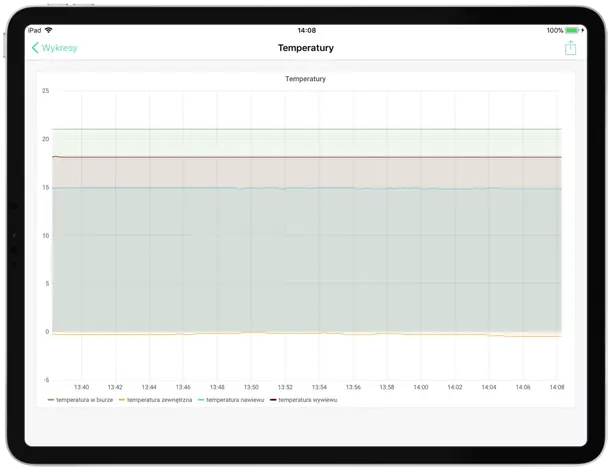Image resolution: width=612 pixels, height=471 pixels.
Task: Tap the 14:08 clock in status bar
Action: 306,30
